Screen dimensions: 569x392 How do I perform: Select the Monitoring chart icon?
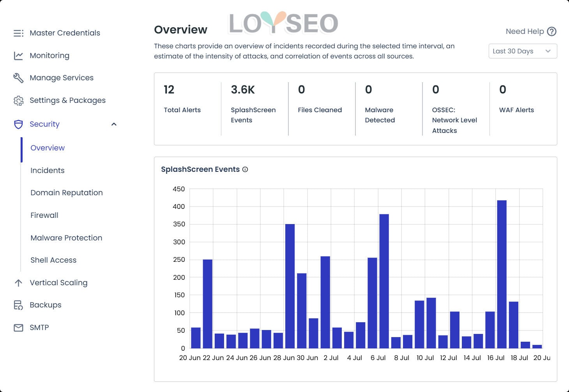coord(18,55)
